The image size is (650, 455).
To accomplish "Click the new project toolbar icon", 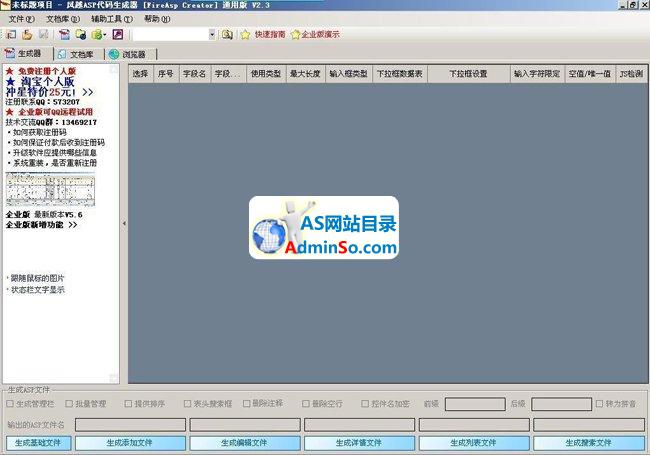I will pos(11,34).
